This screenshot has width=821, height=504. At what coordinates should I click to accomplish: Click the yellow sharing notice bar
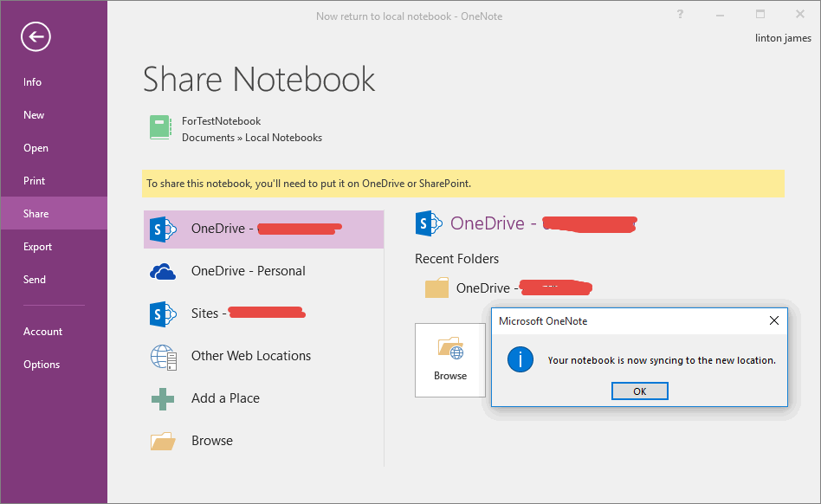[x=462, y=184]
